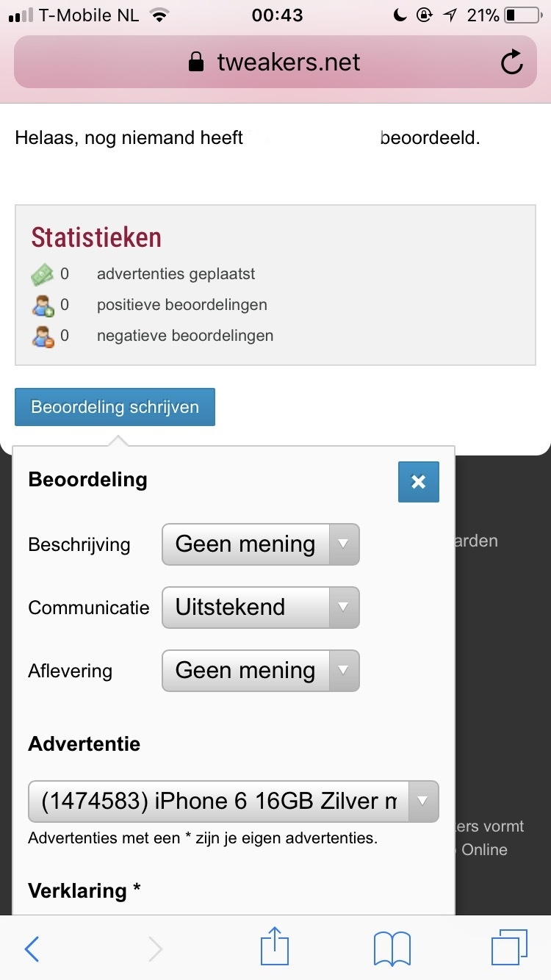Tap the Safari reload page icon

click(511, 62)
